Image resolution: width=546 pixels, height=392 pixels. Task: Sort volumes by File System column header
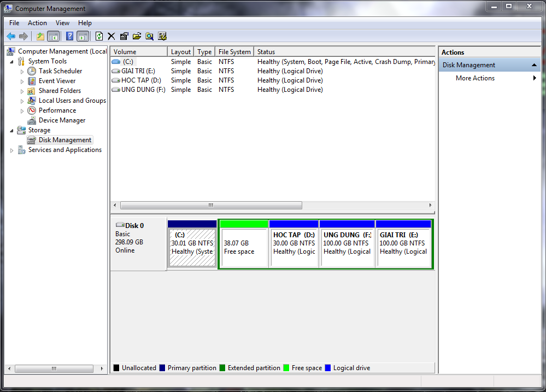[x=234, y=52]
